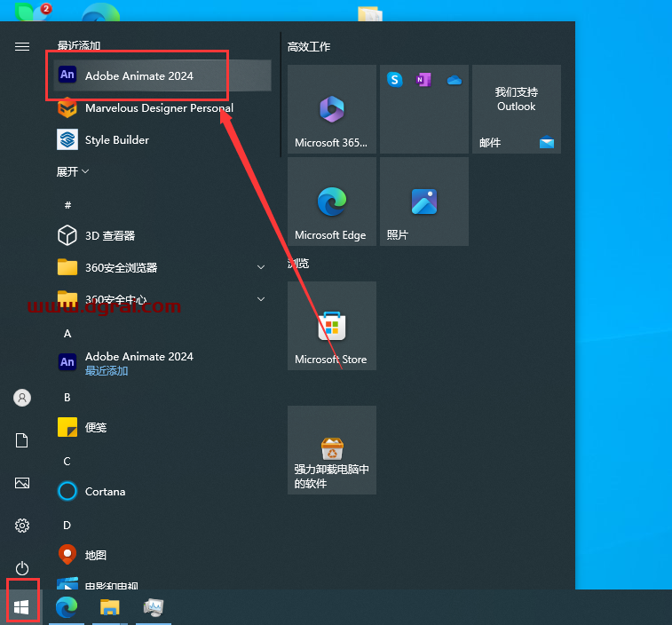Open the 照片 photos tile
The width and height of the screenshot is (672, 625).
point(423,202)
